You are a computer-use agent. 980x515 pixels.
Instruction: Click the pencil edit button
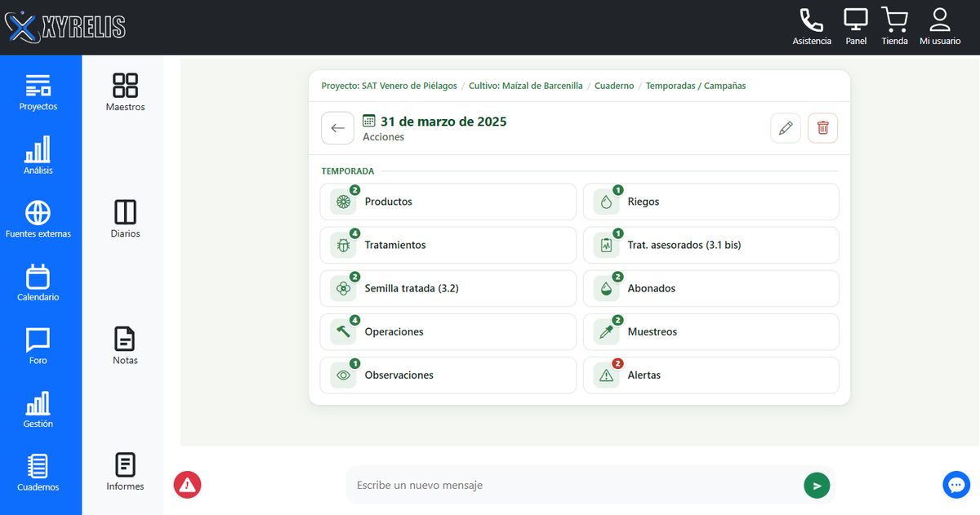786,128
